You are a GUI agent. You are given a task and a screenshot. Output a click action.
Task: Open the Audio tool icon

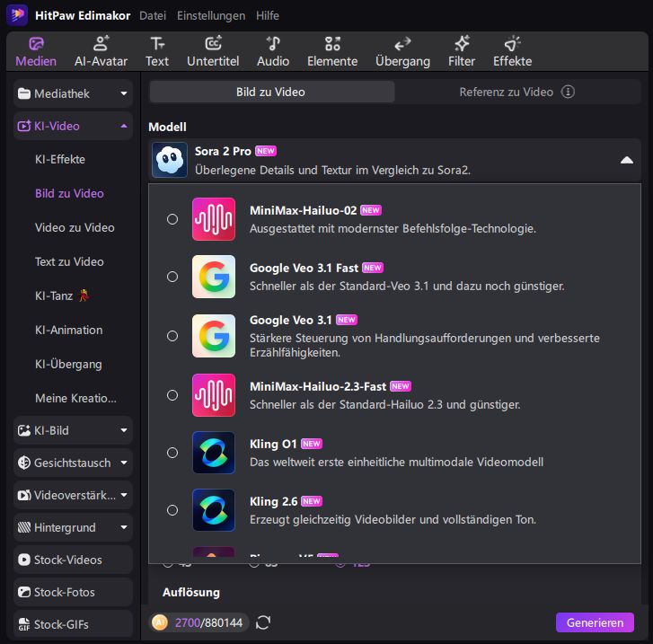pyautogui.click(x=273, y=43)
